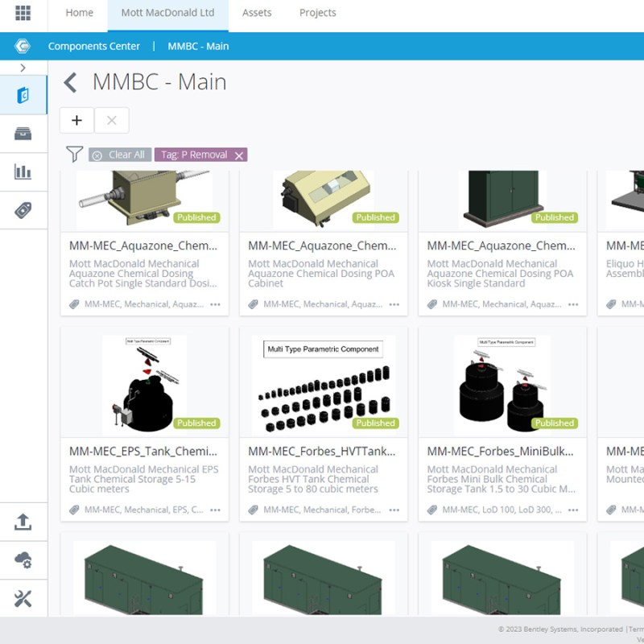644x644 pixels.
Task: Click the tag icon on POA Kiosk card
Action: 432,304
